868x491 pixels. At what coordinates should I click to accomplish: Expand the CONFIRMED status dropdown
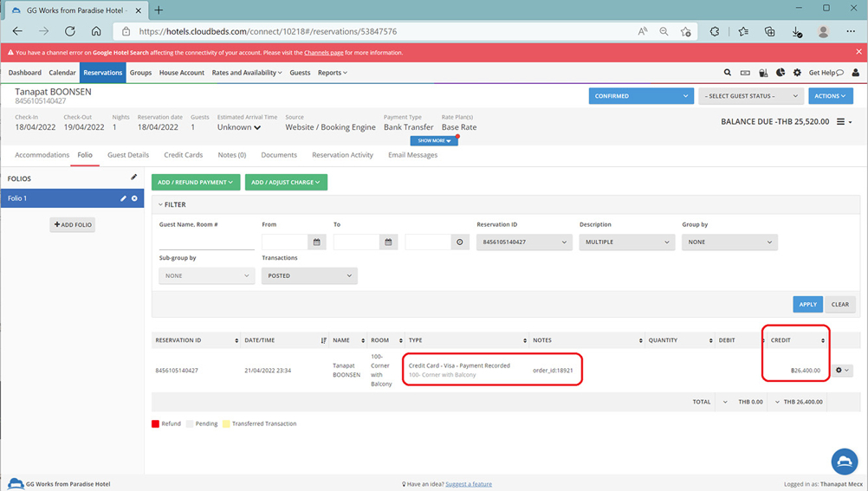(x=641, y=96)
